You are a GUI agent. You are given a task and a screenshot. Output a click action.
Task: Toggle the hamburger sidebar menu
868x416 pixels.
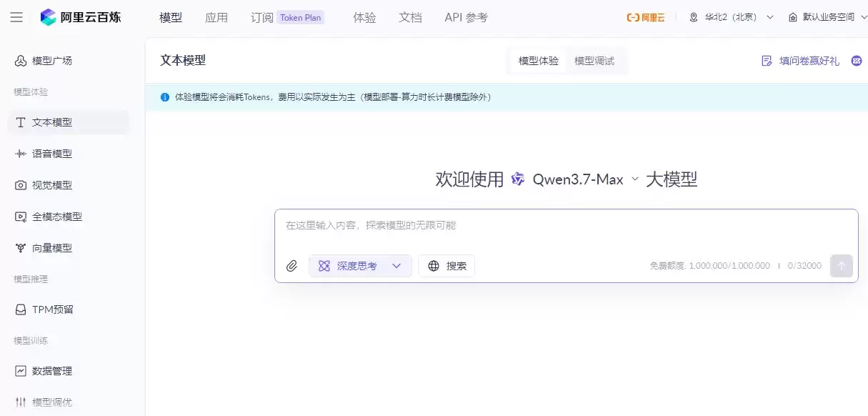click(x=16, y=17)
